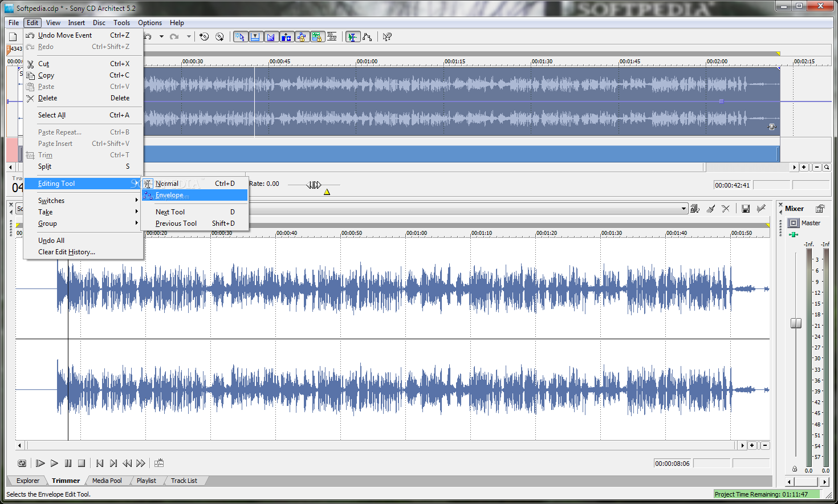Open the Disc menu
The width and height of the screenshot is (838, 504).
tap(99, 23)
